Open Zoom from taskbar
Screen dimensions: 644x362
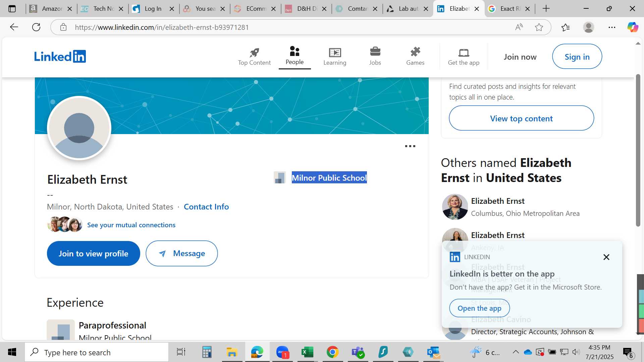[x=282, y=352]
